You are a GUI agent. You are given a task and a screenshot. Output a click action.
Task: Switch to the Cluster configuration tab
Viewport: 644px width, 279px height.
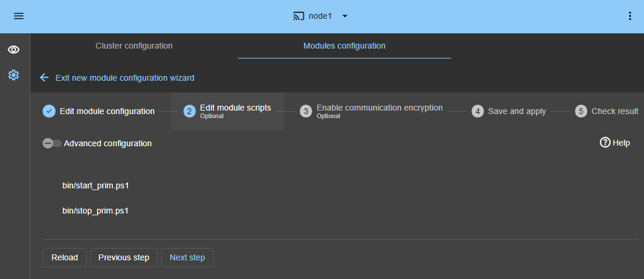pyautogui.click(x=134, y=46)
